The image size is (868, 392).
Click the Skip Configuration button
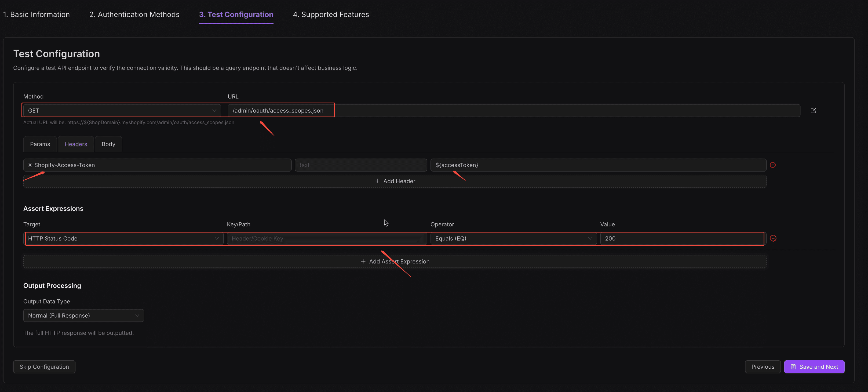(44, 367)
